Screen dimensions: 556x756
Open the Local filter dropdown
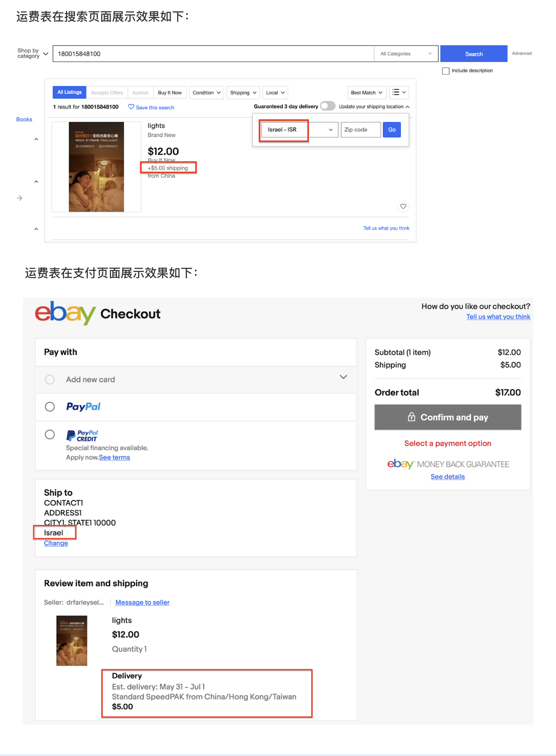point(275,93)
